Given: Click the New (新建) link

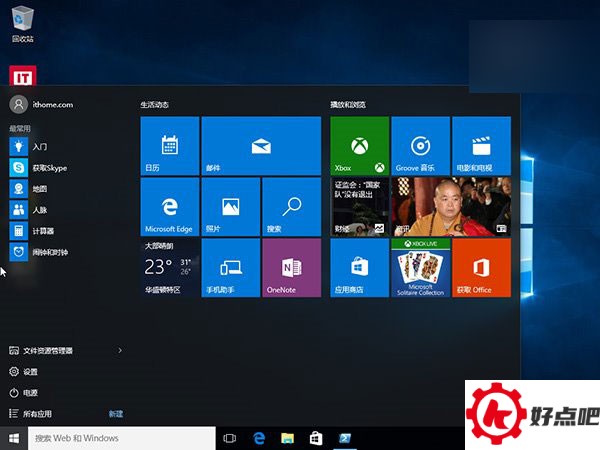Looking at the screenshot, I should click(x=116, y=414).
